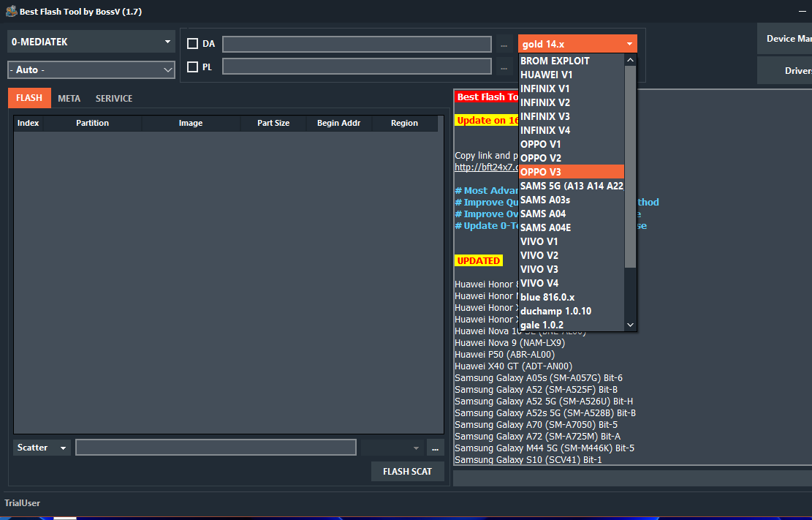Click Huawei Nova 9 (NAM-LX9) line
812x520 pixels.
[x=509, y=343]
